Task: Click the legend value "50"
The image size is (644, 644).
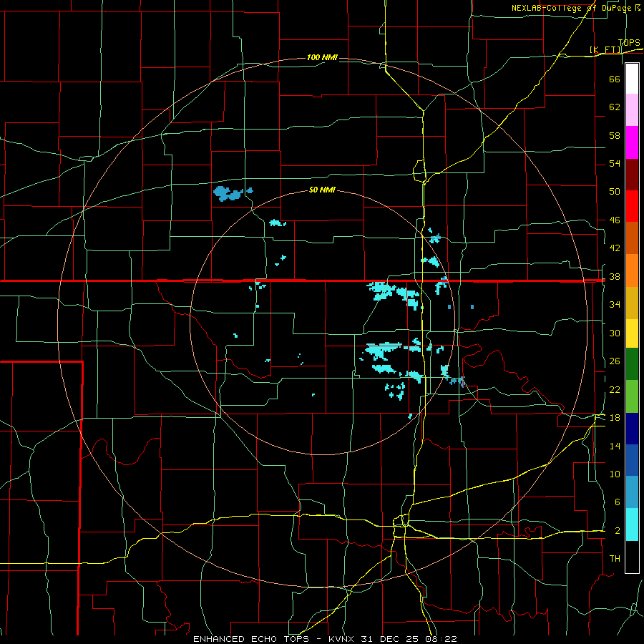Action: [x=615, y=192]
